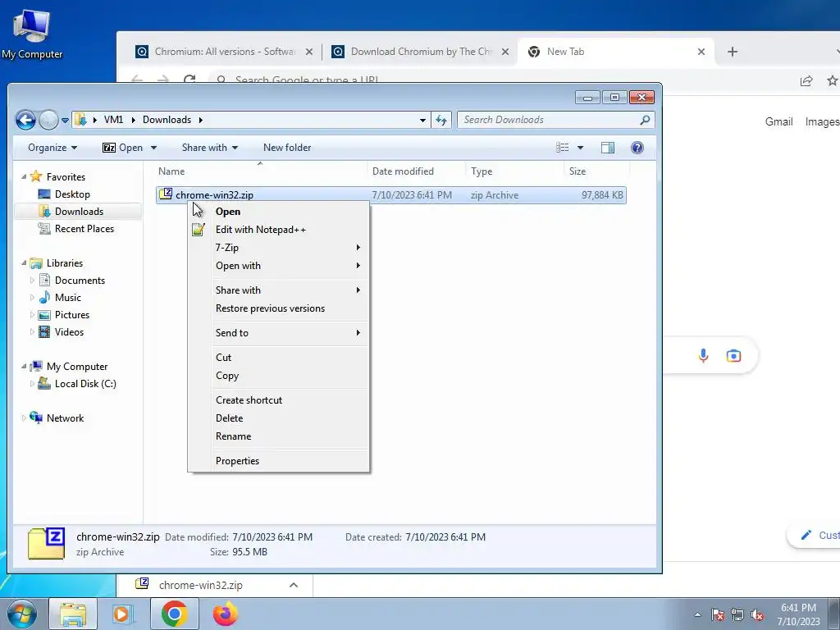Image resolution: width=840 pixels, height=630 pixels.
Task: Click the blue Help icon
Action: click(x=637, y=148)
